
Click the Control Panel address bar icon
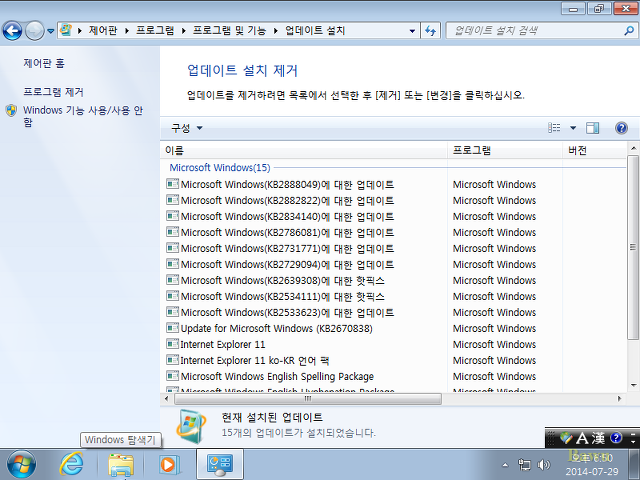click(66, 30)
